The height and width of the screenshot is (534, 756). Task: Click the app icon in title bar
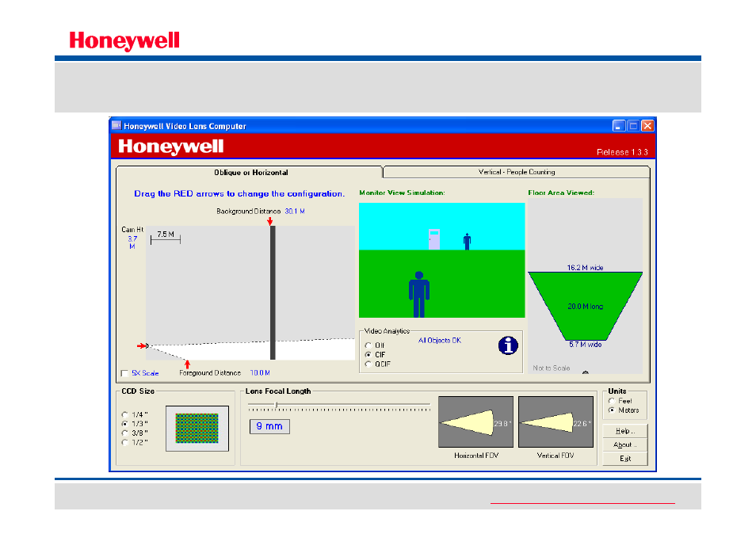coord(116,126)
